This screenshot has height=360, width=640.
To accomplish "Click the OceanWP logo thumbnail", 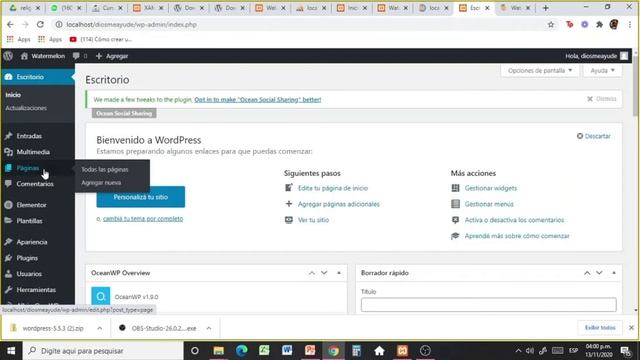I will coord(101,296).
